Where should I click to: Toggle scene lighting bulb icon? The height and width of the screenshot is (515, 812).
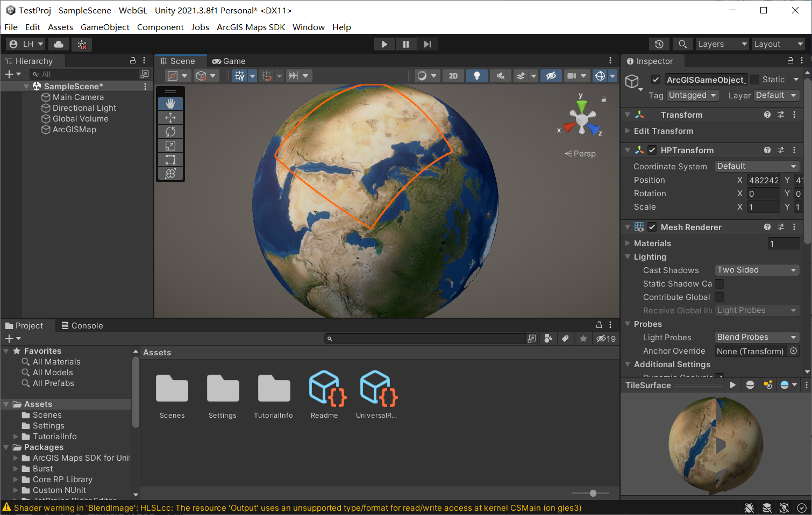(x=476, y=76)
